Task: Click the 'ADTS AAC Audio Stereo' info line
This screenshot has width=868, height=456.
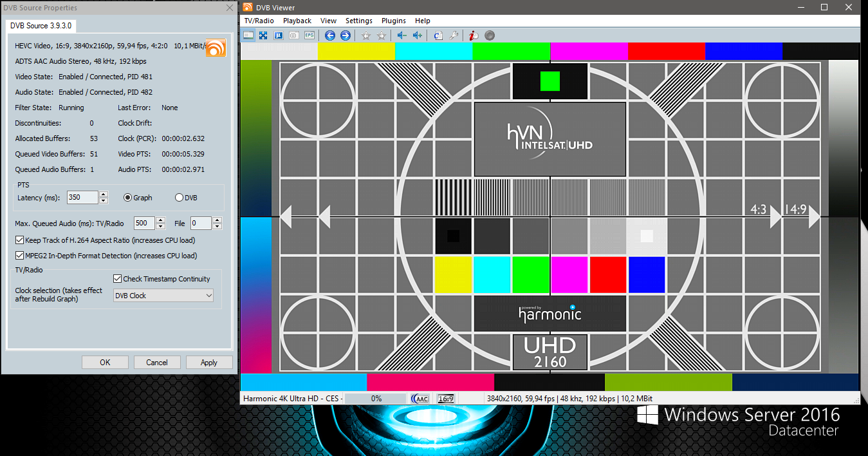Action: pyautogui.click(x=80, y=61)
